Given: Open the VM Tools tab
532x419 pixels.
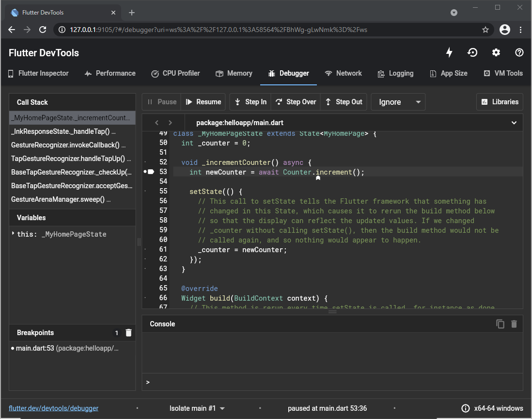Looking at the screenshot, I should [x=503, y=73].
